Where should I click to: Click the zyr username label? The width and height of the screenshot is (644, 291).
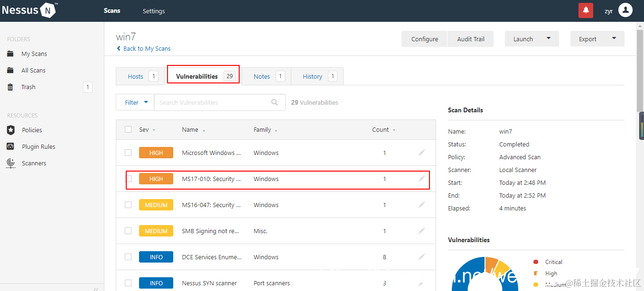608,11
